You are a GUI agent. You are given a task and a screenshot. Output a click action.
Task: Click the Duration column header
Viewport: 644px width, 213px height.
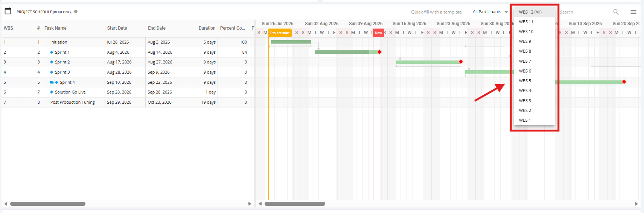point(207,28)
